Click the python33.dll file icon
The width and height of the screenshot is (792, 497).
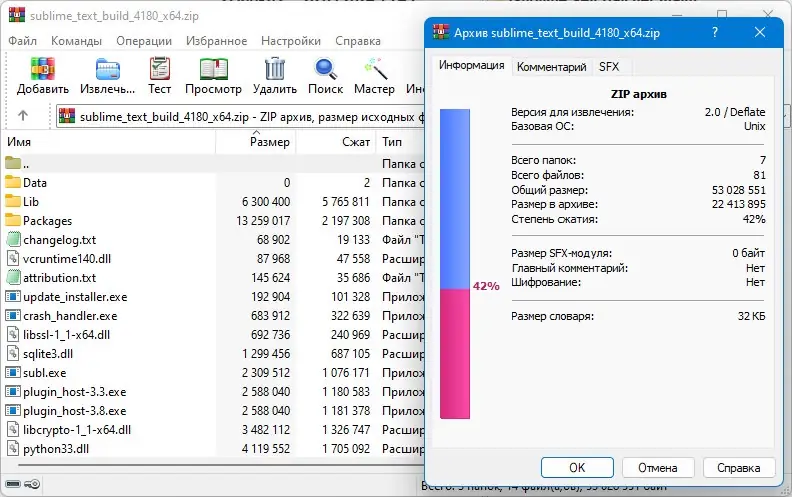click(14, 449)
